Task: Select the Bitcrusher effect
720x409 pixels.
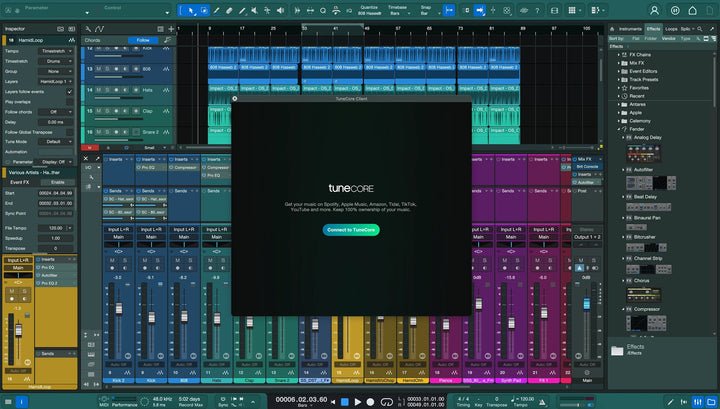Action: 644,237
